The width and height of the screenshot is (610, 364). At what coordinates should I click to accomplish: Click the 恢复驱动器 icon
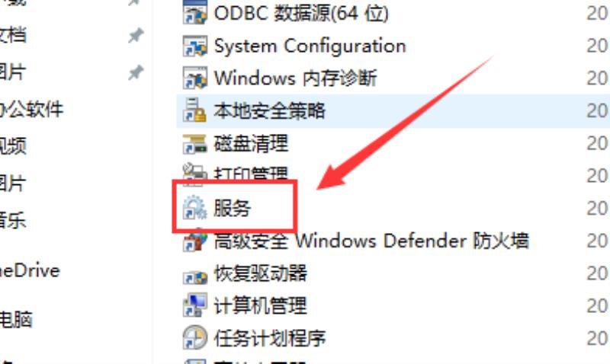(195, 274)
